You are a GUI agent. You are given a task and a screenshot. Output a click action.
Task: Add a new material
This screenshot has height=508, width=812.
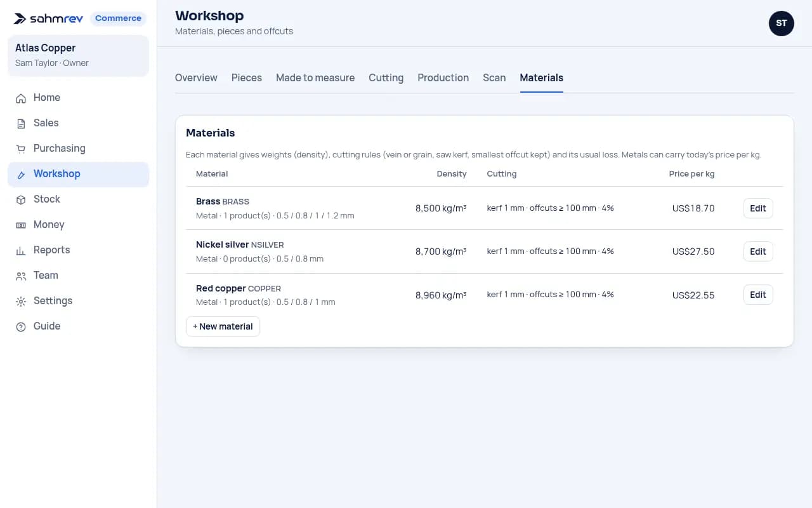(x=223, y=326)
